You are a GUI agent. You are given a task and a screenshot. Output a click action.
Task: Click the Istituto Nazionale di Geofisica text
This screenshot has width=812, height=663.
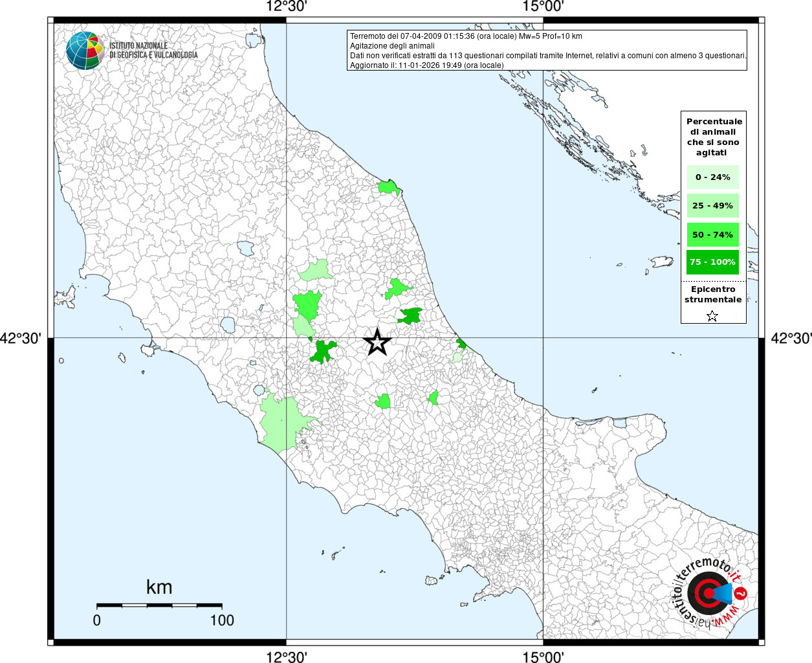[153, 51]
